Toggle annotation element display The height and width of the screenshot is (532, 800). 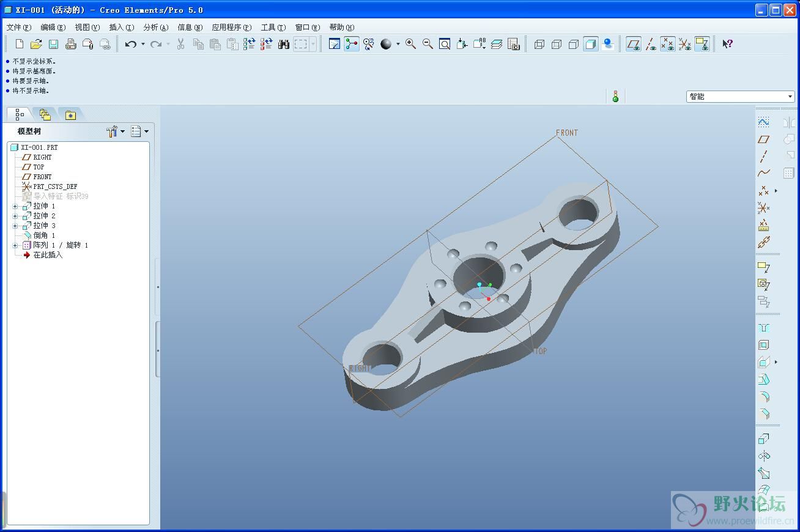point(702,44)
